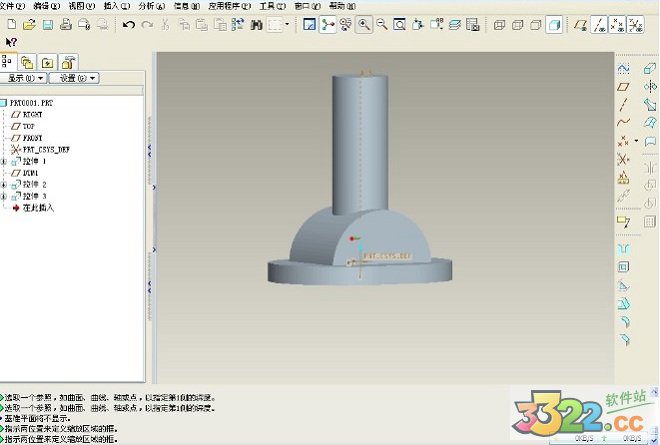Open the 文件 (File) menu
Screen dimensions: 660x445
click(x=12, y=6)
